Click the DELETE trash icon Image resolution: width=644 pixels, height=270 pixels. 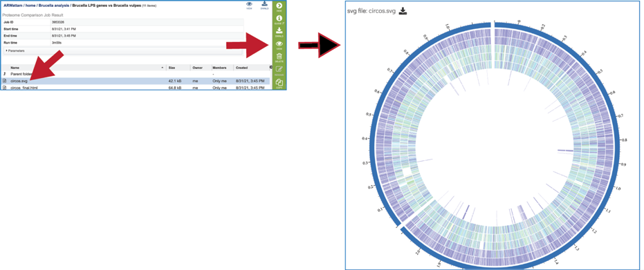pyautogui.click(x=279, y=58)
